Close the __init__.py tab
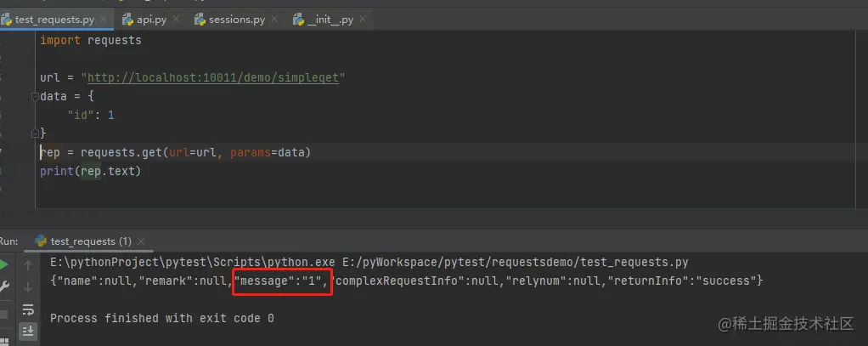Screen dimensions: 868x346 [x=364, y=20]
